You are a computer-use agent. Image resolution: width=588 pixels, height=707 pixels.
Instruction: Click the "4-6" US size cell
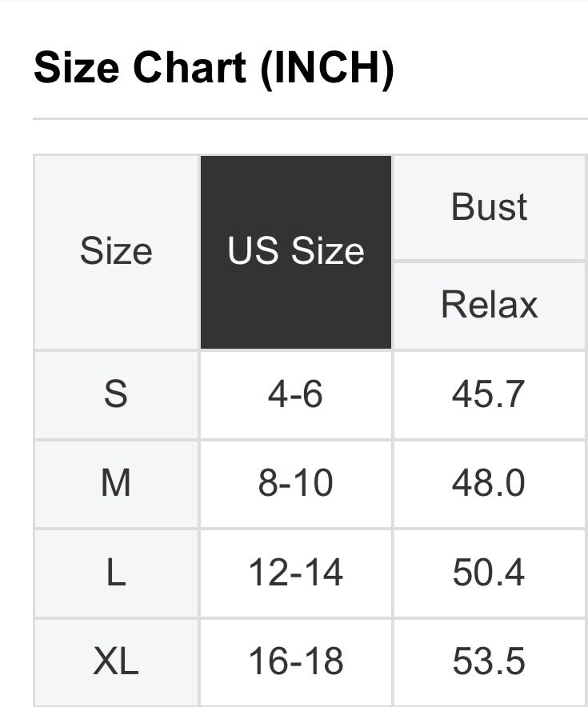tap(296, 394)
